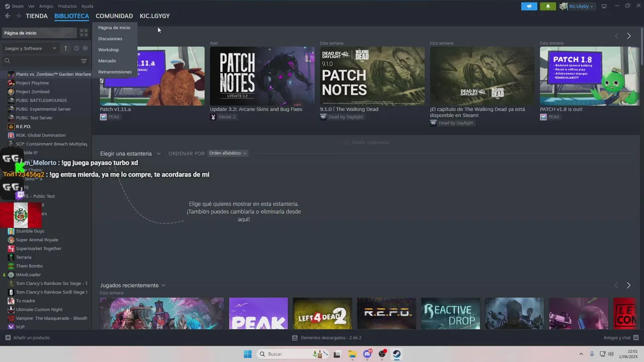The image size is (644, 362).
Task: Click the Añadir estantería button
Action: (366, 142)
